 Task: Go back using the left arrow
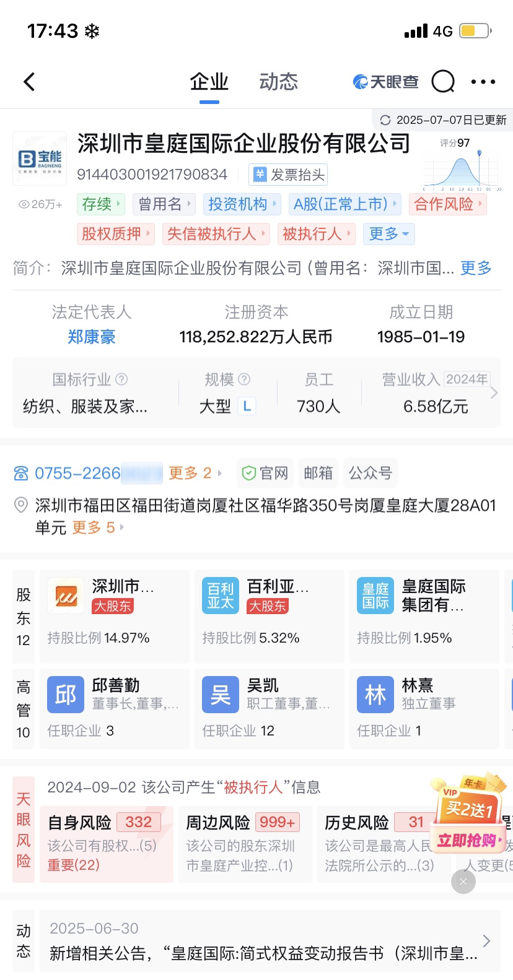29,82
